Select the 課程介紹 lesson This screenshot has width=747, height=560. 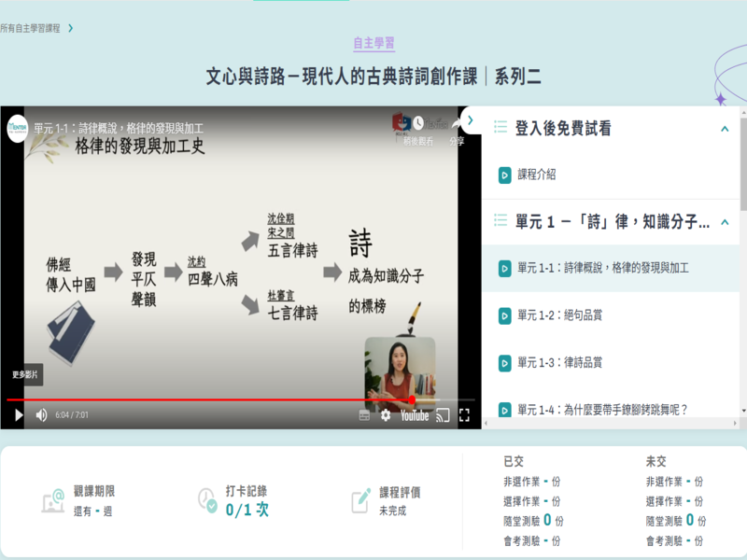coord(537,175)
